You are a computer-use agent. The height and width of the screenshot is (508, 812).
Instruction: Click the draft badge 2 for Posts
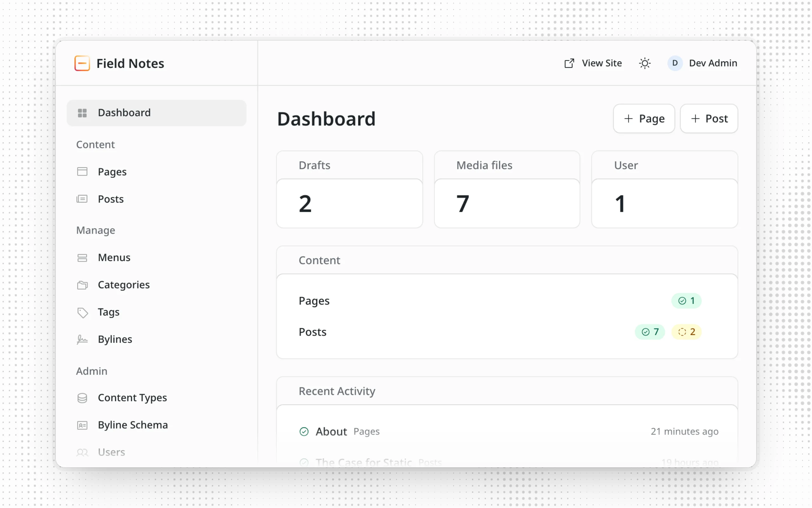[x=686, y=332]
